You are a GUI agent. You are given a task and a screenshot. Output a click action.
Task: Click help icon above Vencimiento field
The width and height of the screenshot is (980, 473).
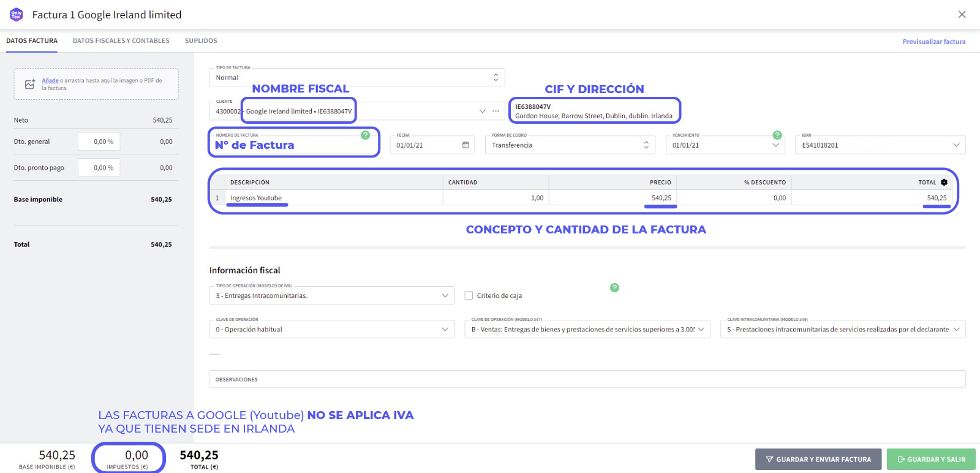[x=777, y=135]
